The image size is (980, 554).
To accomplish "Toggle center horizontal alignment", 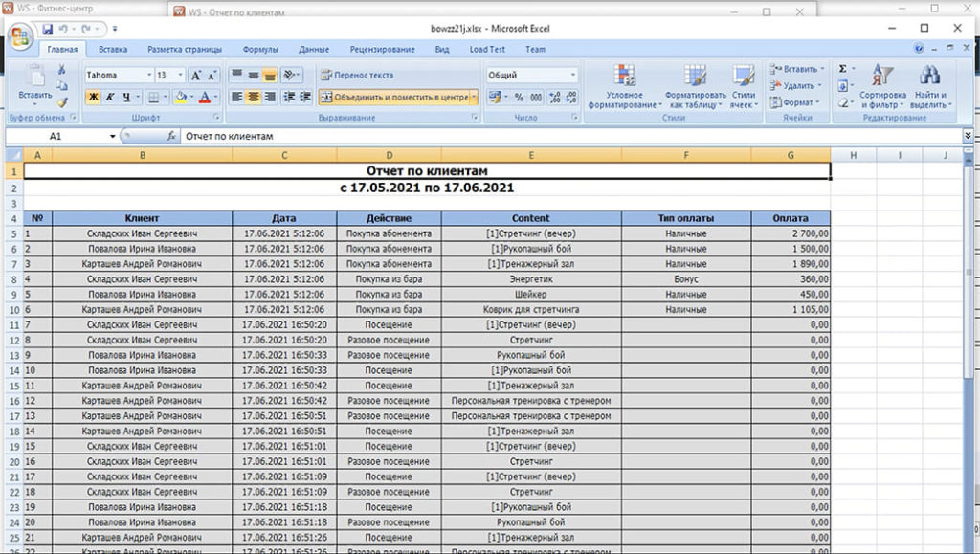I will [253, 97].
